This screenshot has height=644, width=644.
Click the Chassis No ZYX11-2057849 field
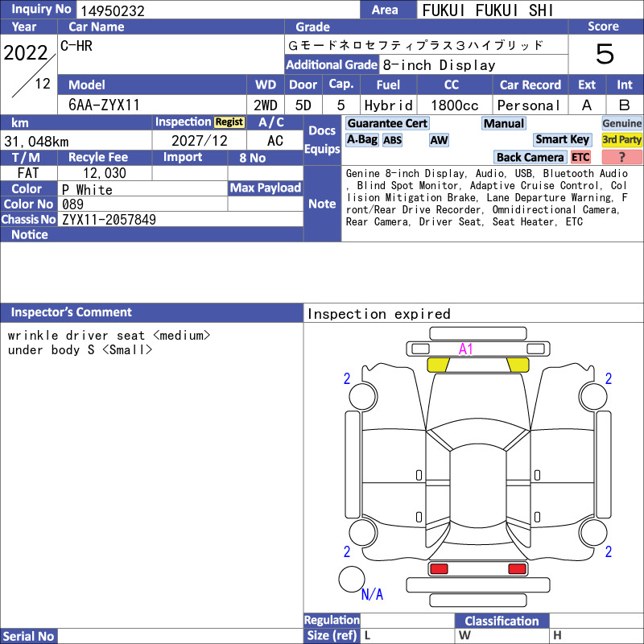(x=180, y=219)
